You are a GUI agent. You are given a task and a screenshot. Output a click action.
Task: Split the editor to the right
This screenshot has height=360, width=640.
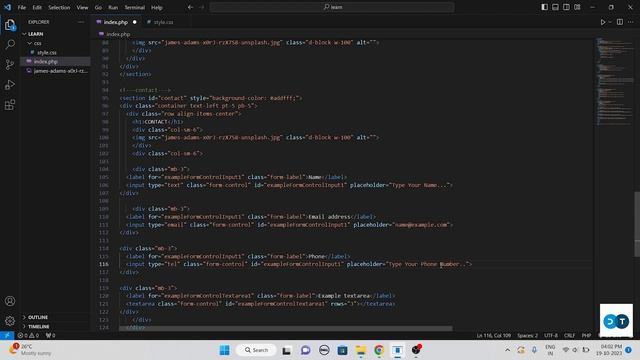(x=620, y=22)
